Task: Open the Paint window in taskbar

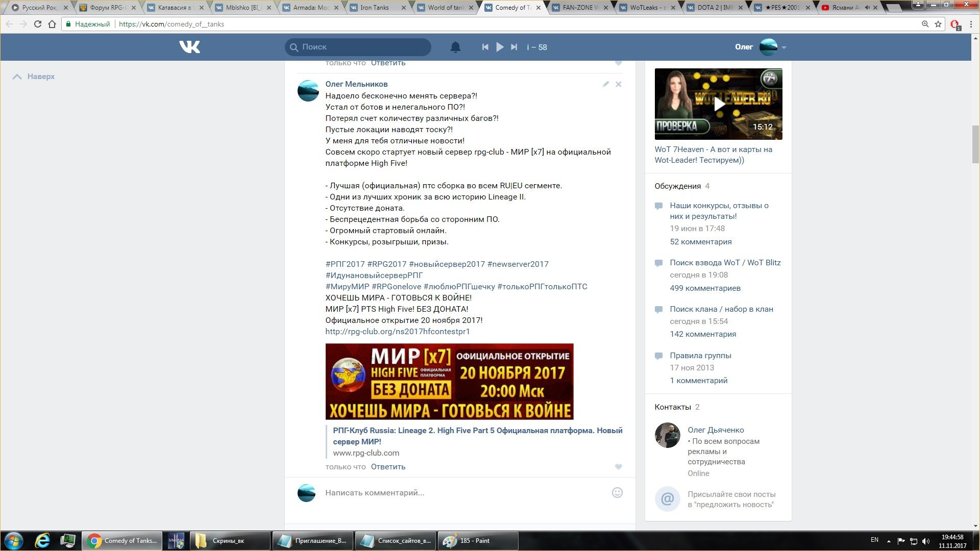Action: 477,541
